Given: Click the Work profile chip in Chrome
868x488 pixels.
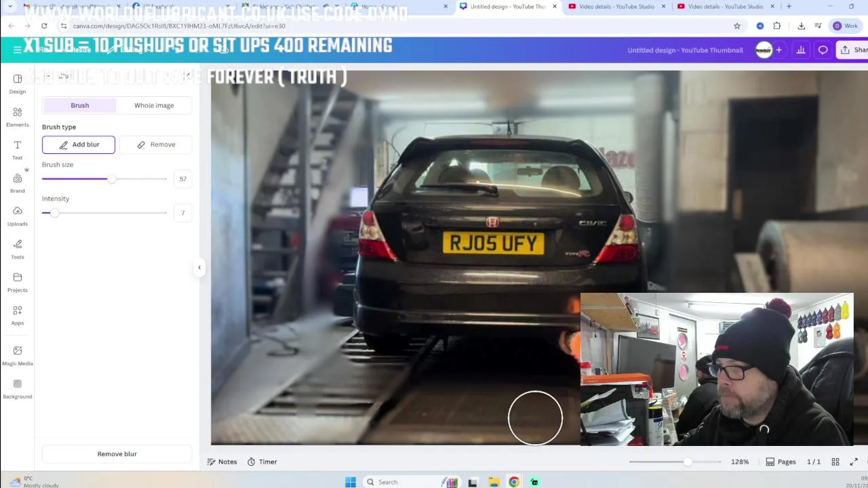Looking at the screenshot, I should point(846,26).
